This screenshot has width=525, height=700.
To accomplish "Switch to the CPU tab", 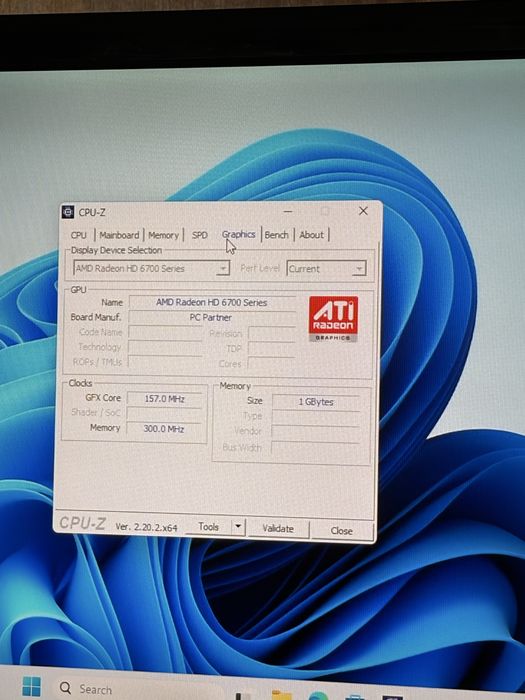I will 79,235.
